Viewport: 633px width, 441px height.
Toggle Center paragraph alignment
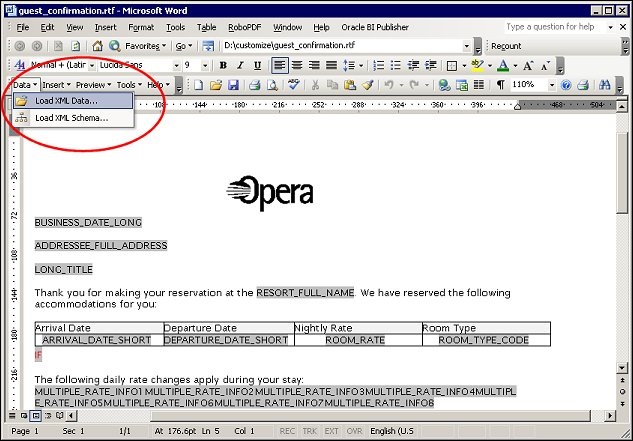297,65
